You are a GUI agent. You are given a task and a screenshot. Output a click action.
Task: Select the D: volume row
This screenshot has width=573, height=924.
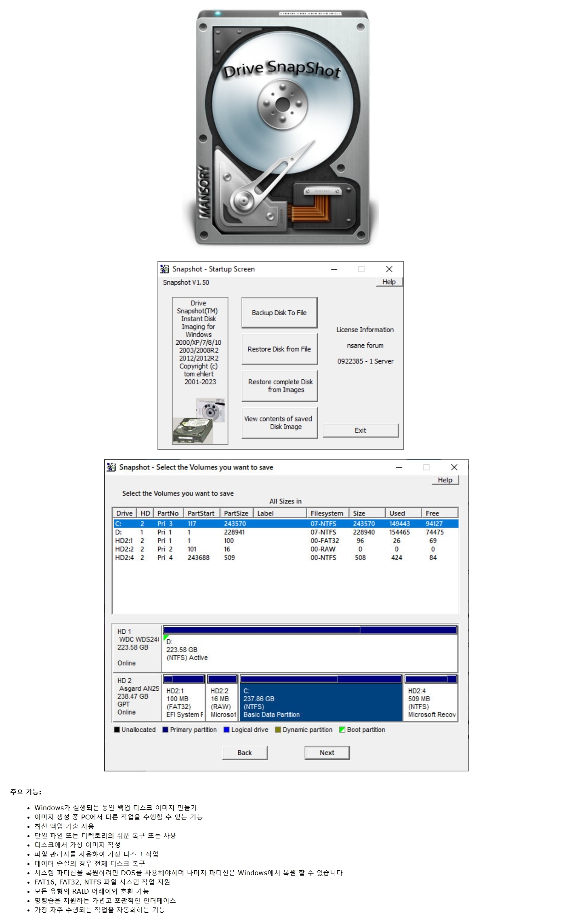click(285, 532)
